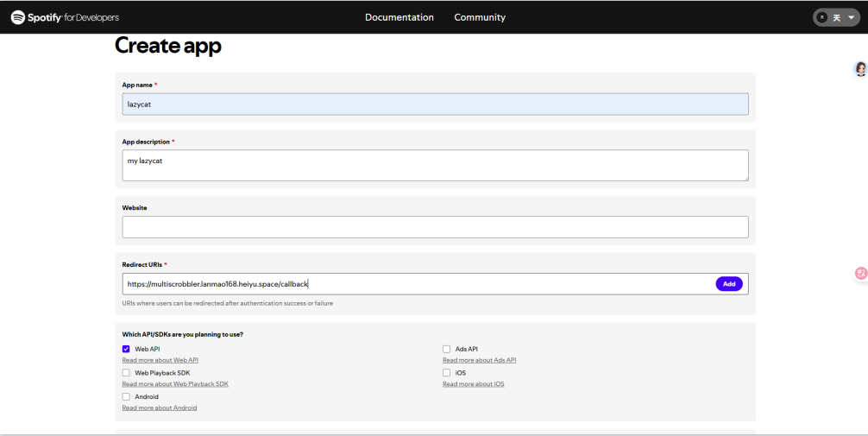Screen dimensions: 868x436
Task: Click the Spotify for Developers logo
Action: click(x=65, y=17)
